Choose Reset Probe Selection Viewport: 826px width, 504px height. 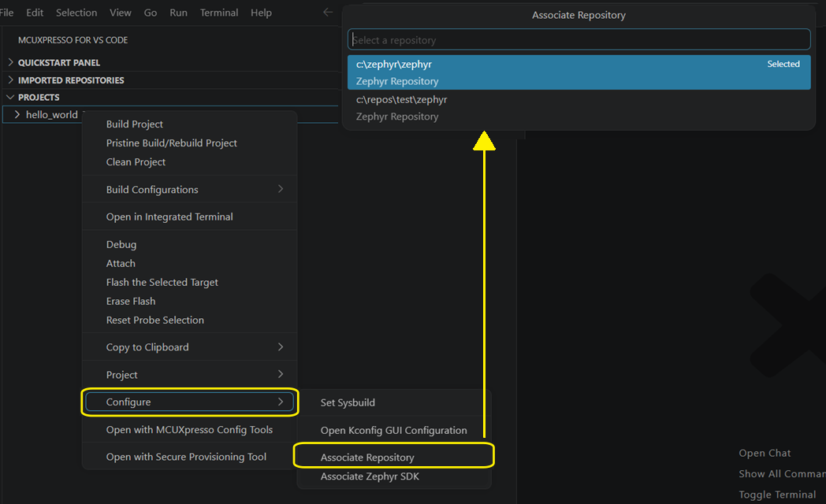(190, 321)
